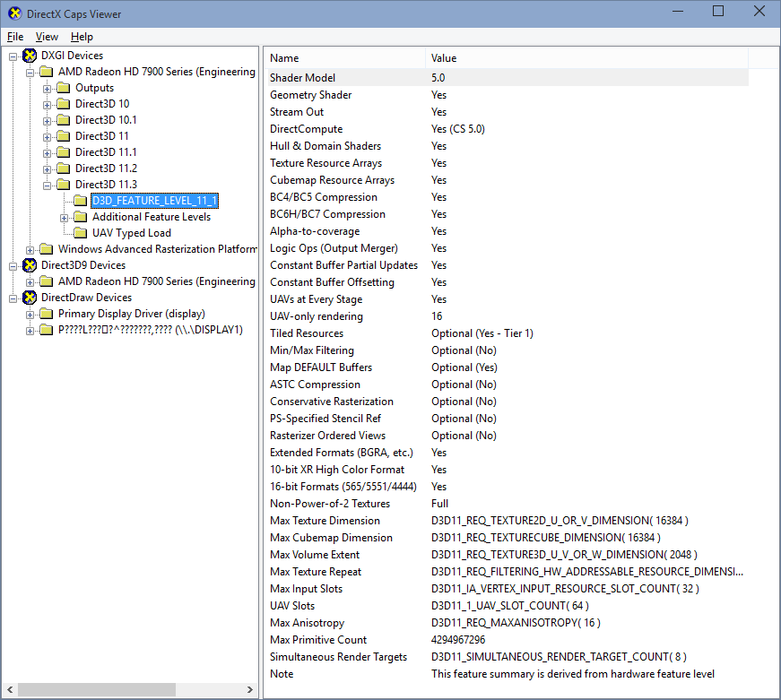Image resolution: width=781 pixels, height=700 pixels.
Task: Click the Max Texture Dimension row
Action: tap(508, 520)
